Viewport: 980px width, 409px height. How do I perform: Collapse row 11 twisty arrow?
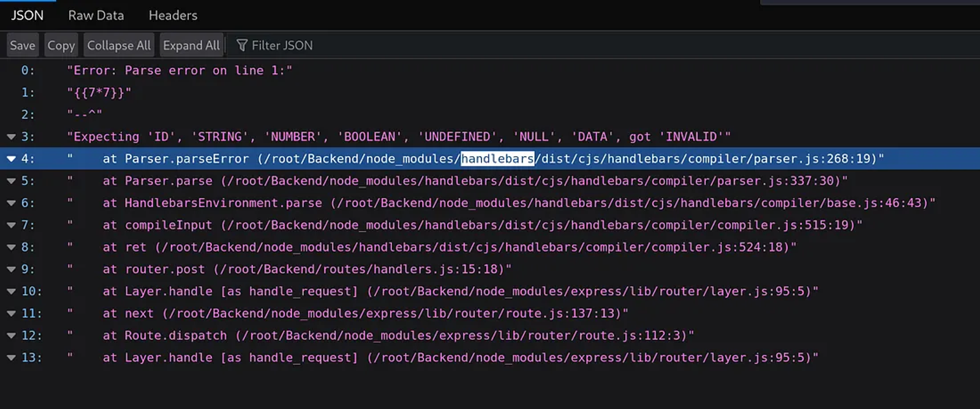pyautogui.click(x=11, y=313)
